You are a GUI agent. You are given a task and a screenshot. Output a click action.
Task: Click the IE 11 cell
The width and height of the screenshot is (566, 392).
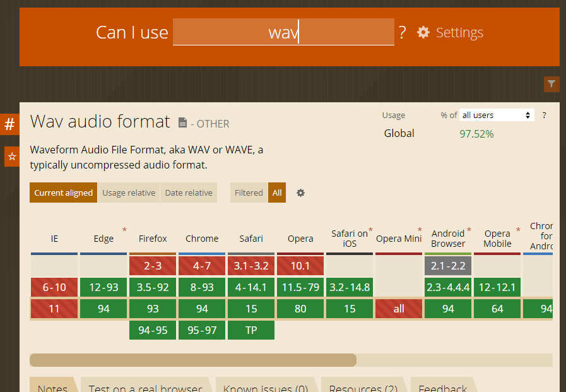(54, 309)
